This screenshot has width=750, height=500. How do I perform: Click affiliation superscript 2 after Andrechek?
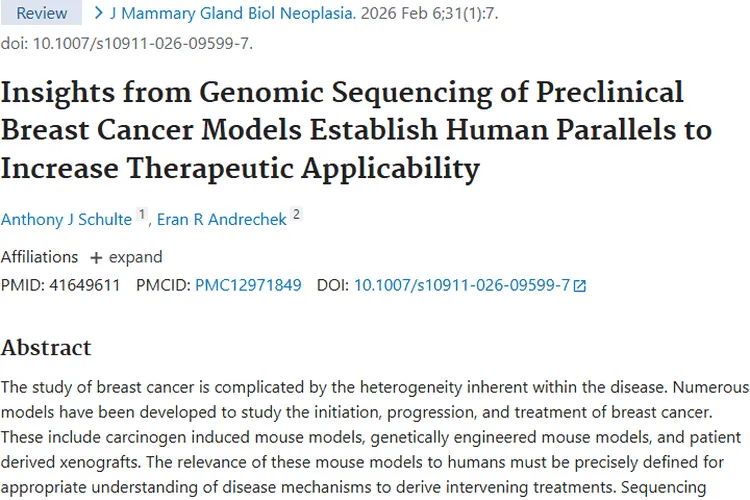pyautogui.click(x=296, y=214)
